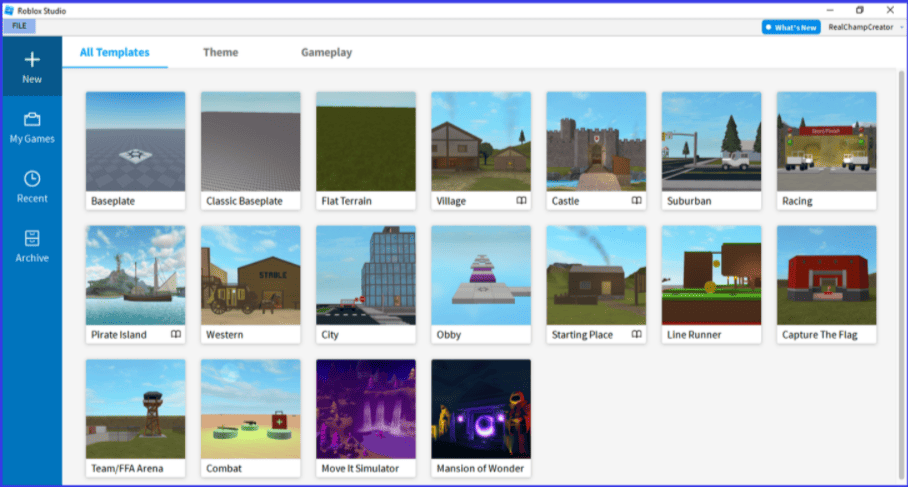Click the tutorial book icon on Village

click(521, 200)
